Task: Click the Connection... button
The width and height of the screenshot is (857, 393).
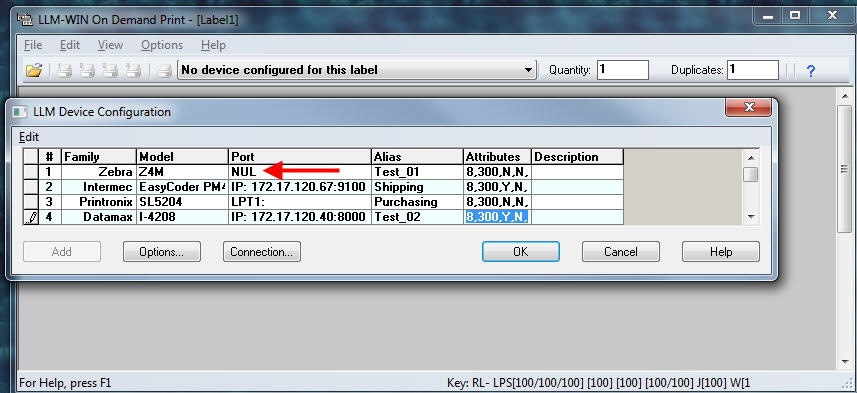Action: click(x=262, y=251)
